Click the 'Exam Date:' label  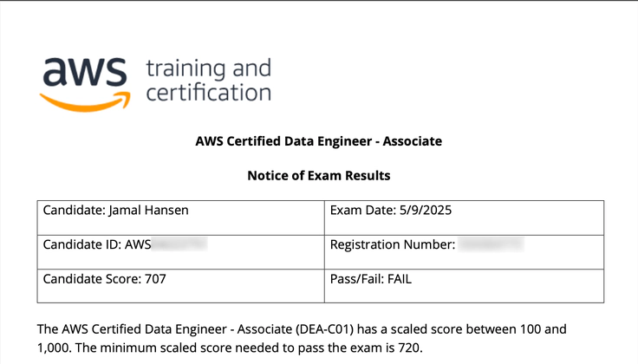363,211
